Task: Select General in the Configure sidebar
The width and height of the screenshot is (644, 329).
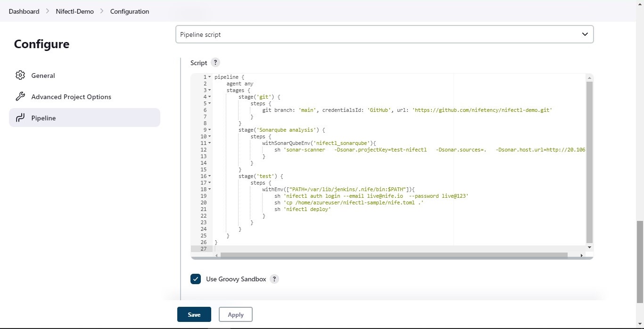Action: pyautogui.click(x=43, y=75)
